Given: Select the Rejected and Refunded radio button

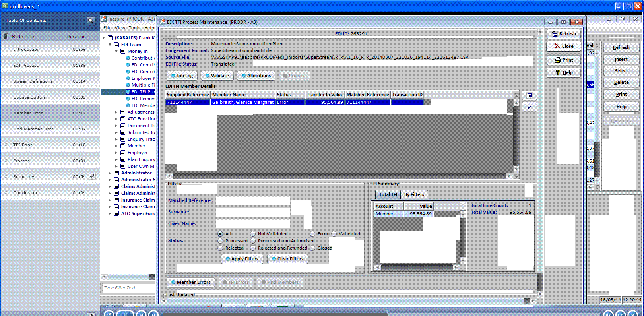Looking at the screenshot, I should click(x=253, y=248).
